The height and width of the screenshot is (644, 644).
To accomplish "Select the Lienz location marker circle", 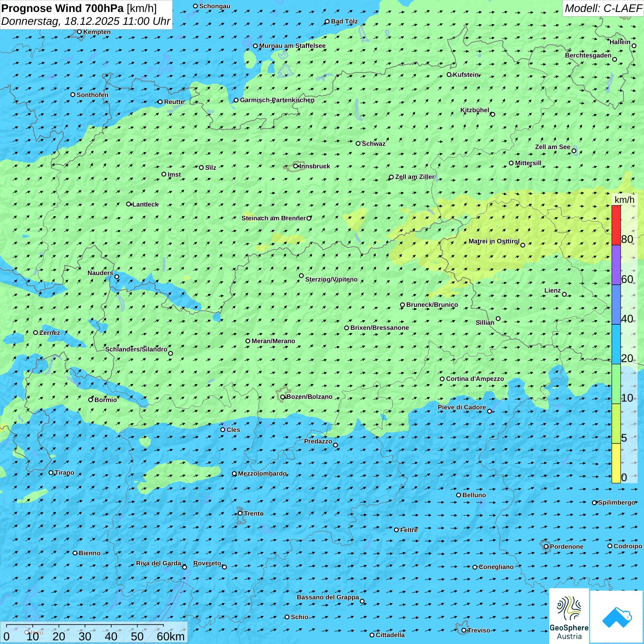I will pyautogui.click(x=564, y=294).
